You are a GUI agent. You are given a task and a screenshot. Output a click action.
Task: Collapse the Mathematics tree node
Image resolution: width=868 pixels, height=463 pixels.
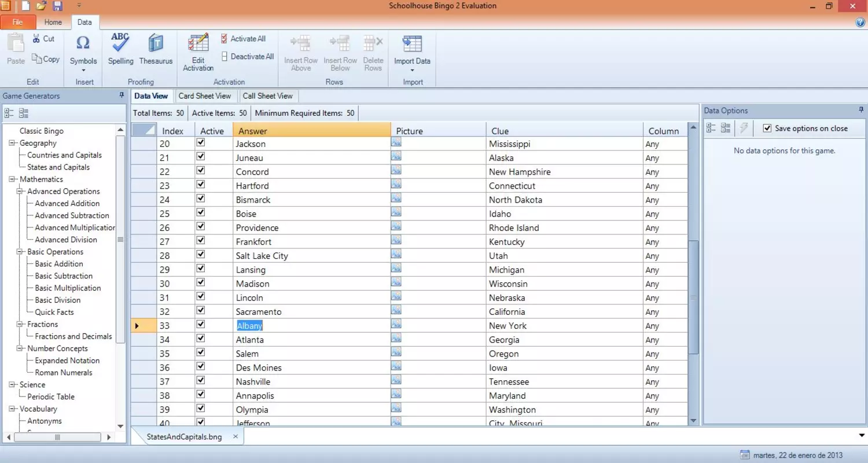click(12, 179)
